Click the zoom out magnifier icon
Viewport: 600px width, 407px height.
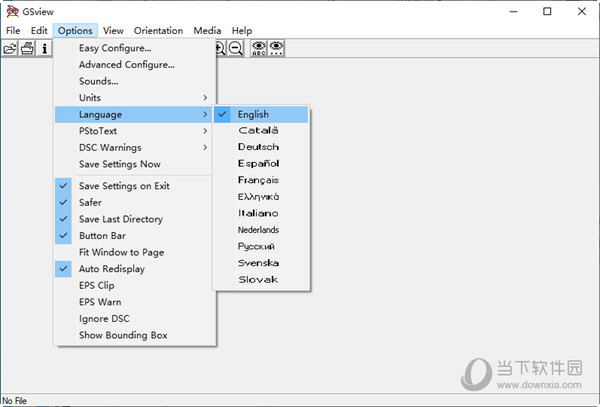236,49
